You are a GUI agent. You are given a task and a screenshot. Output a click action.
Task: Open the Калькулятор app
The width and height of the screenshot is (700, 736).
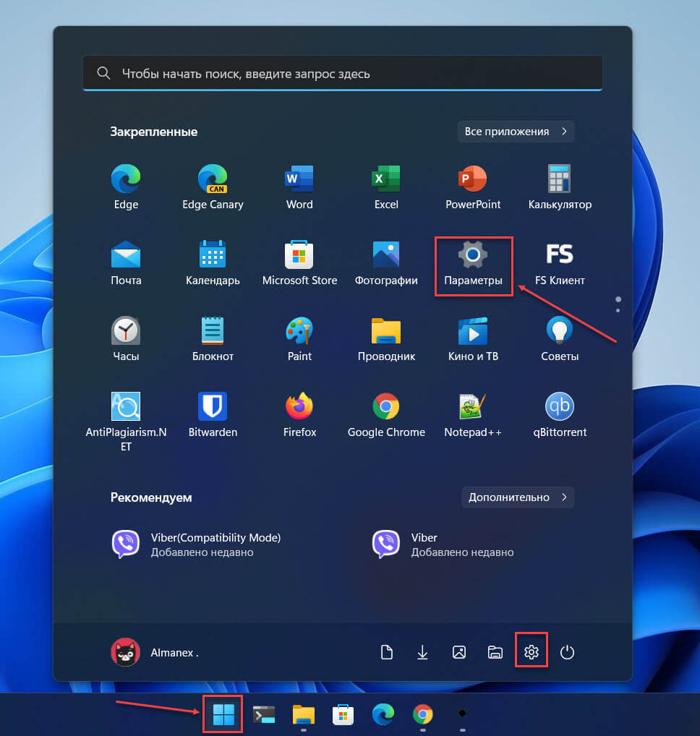[x=560, y=187]
